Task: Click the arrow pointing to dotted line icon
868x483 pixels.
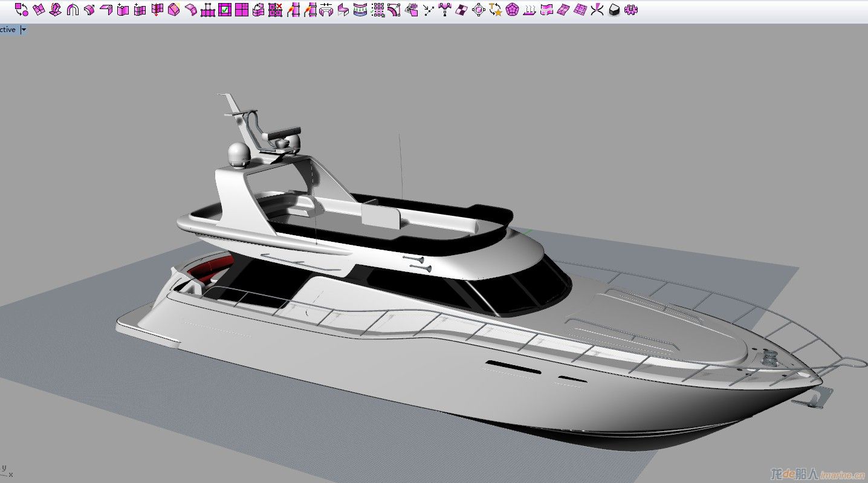Action: point(428,10)
